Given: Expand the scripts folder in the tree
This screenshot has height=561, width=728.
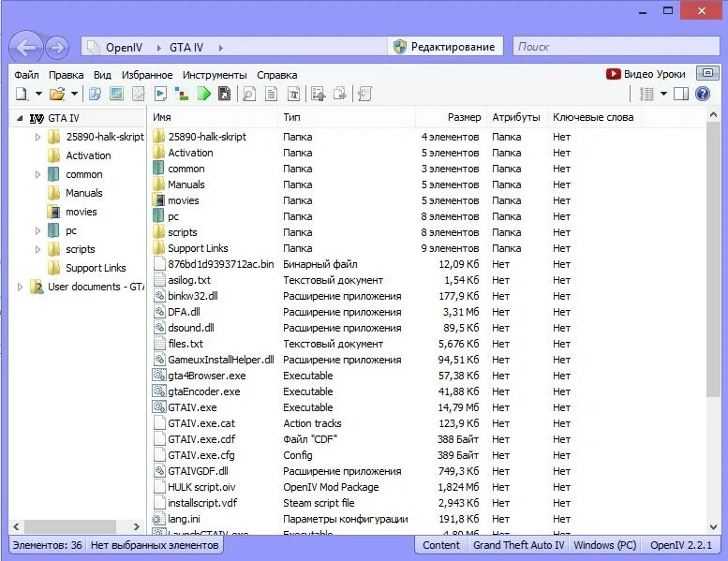Looking at the screenshot, I should 37,250.
